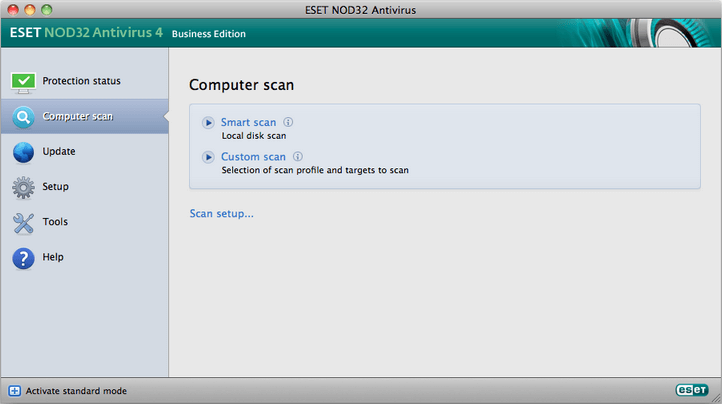Click the Setup gear icon
The width and height of the screenshot is (722, 404).
(x=23, y=187)
